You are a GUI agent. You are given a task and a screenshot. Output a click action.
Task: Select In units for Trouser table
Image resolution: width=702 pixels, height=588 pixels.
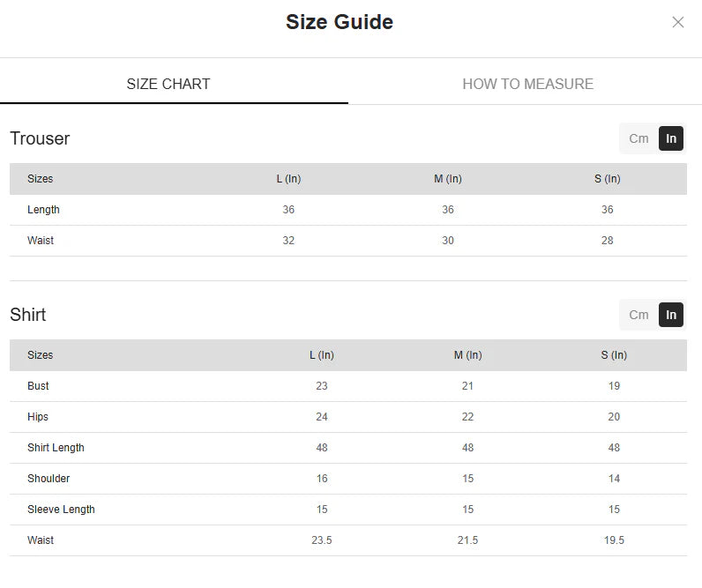point(671,138)
